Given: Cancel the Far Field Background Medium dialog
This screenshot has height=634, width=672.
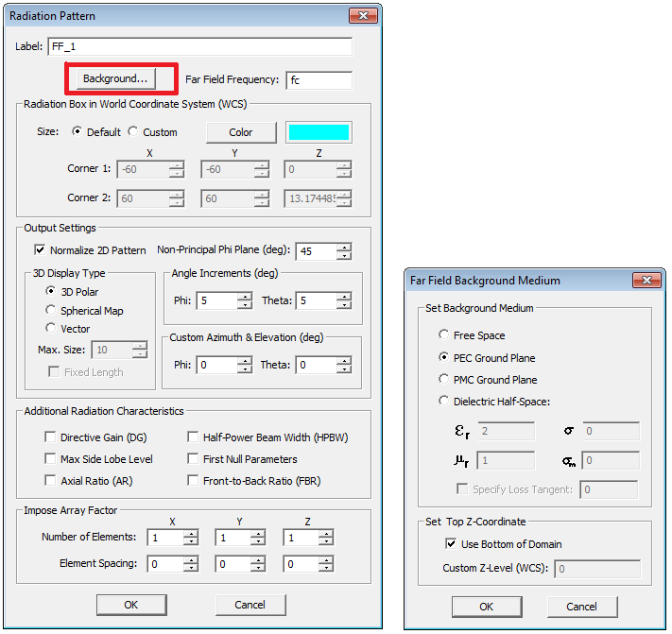Looking at the screenshot, I should [582, 607].
